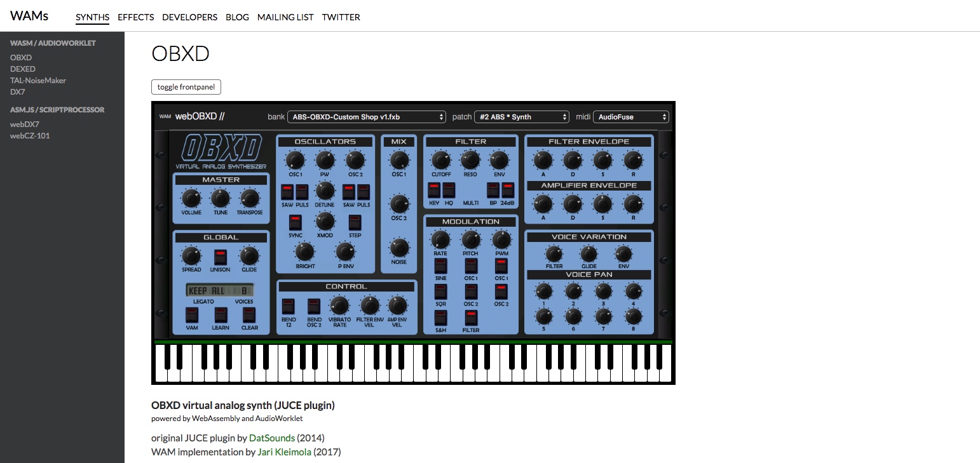
Task: Click the Global GLIDE knob
Action: [249, 256]
